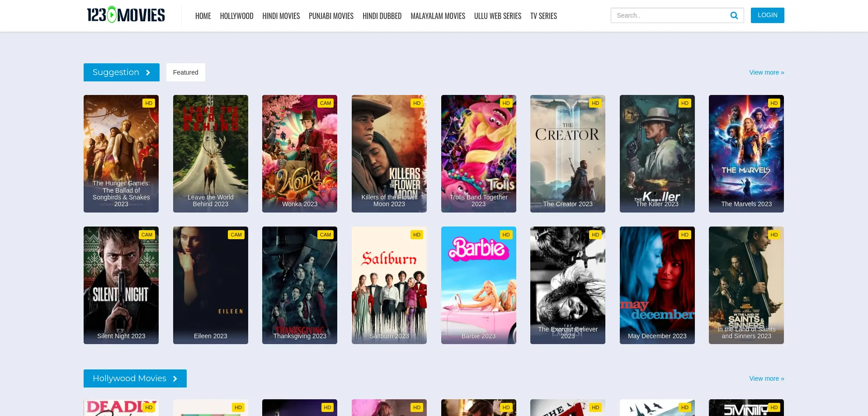Open Leave the World Behind 2023 poster
This screenshot has width=868, height=416.
(x=211, y=154)
